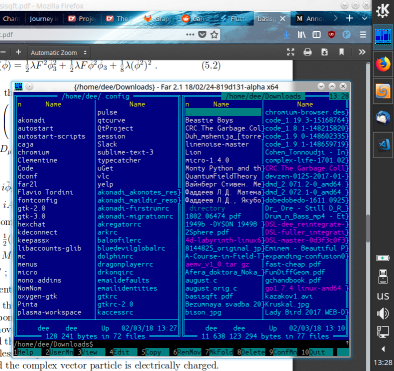Download the PDF file
Image resolution: width=394 pixels, height=371 pixels.
(324, 52)
